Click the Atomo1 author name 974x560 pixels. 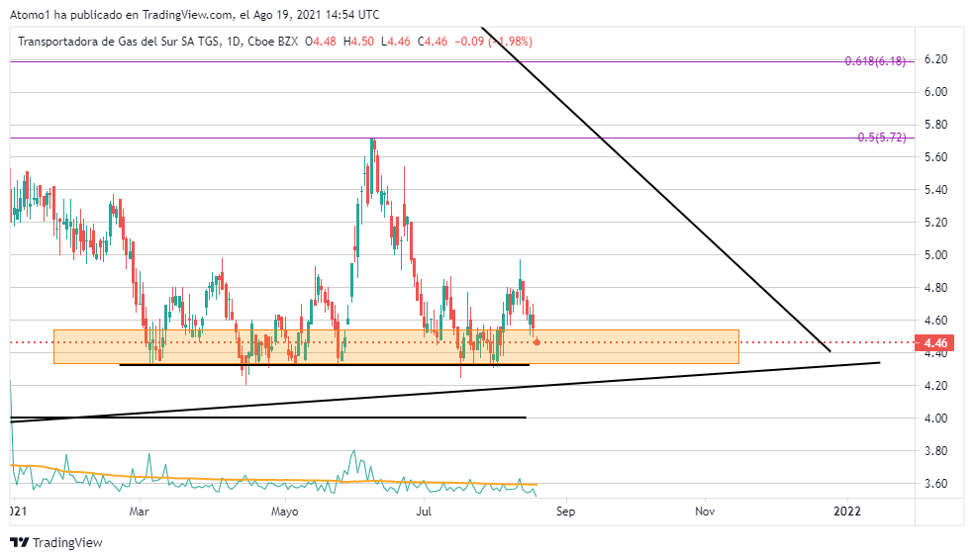pos(31,15)
